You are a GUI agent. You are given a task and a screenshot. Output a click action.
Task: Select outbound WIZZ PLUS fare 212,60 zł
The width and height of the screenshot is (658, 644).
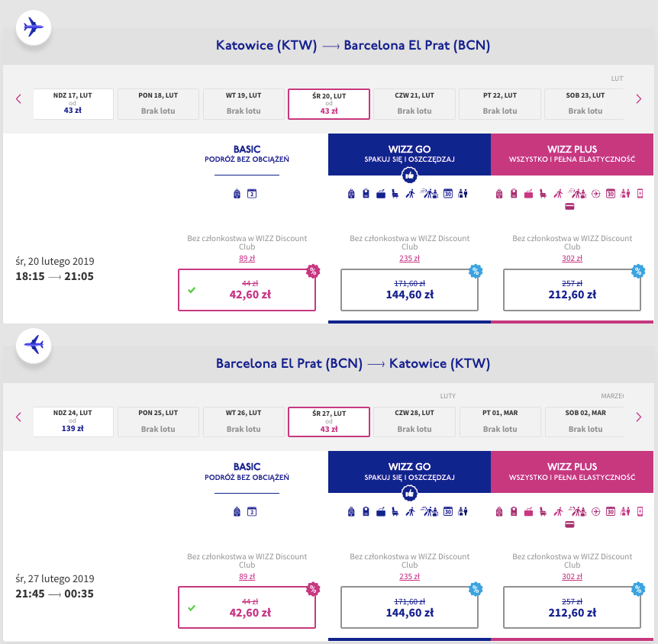tap(572, 290)
